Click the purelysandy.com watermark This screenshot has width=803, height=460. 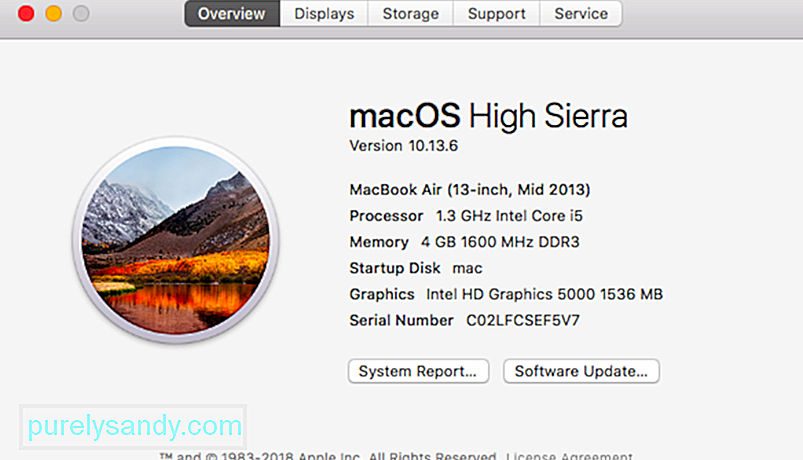(133, 426)
